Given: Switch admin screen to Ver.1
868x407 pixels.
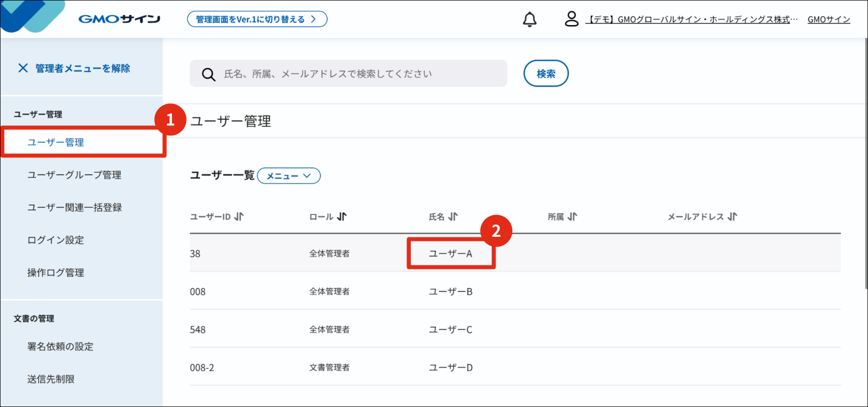Looking at the screenshot, I should point(257,19).
